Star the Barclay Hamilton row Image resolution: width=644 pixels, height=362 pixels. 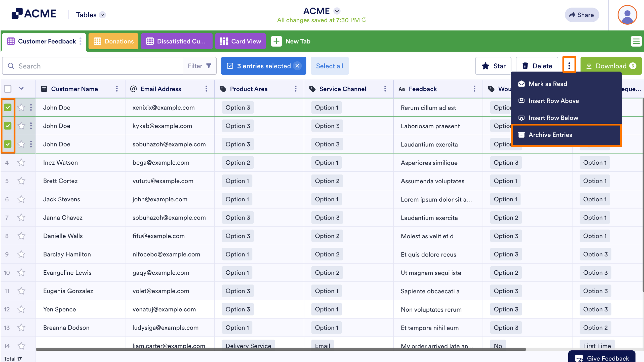pos(21,255)
